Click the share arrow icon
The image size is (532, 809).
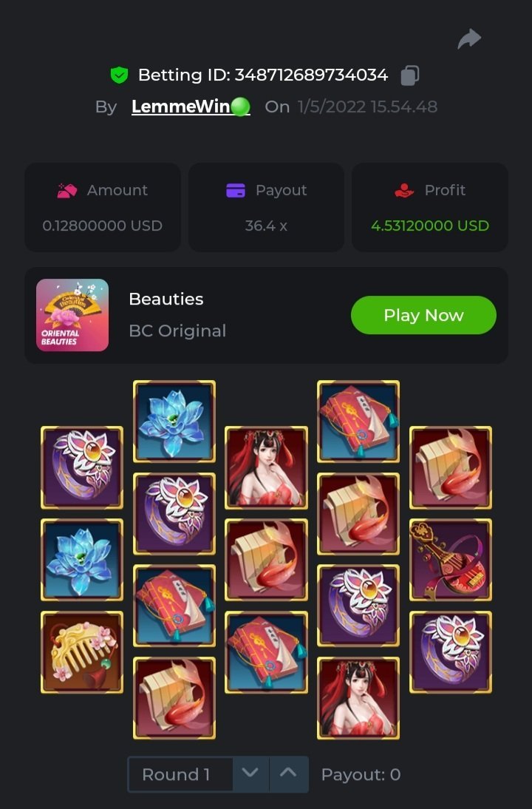coord(469,38)
